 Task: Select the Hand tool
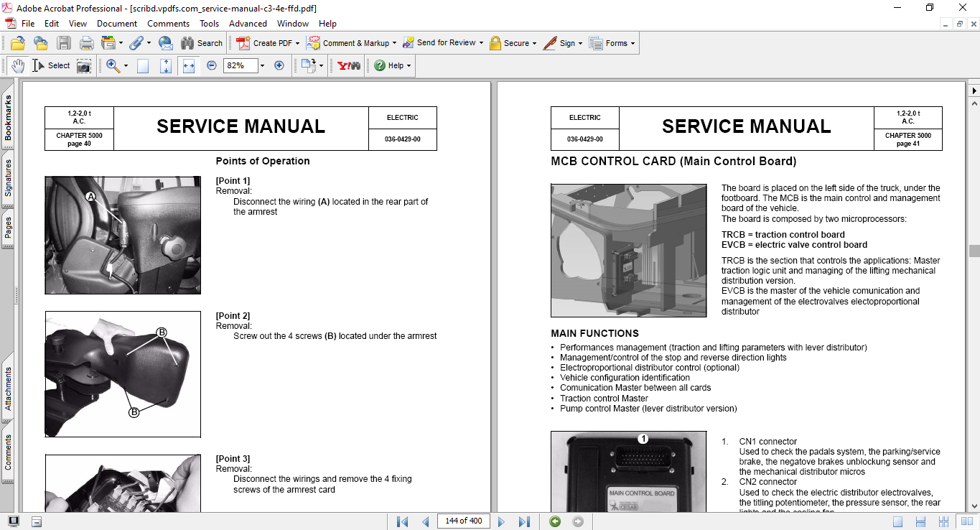click(x=18, y=66)
